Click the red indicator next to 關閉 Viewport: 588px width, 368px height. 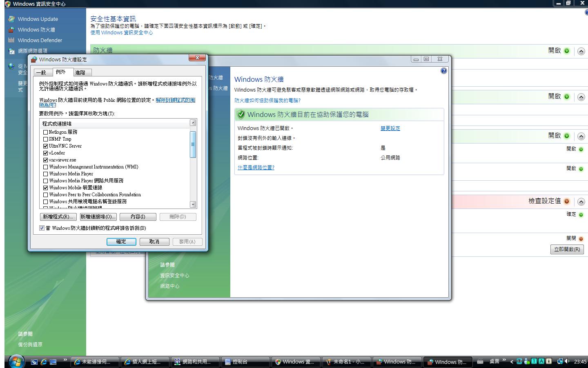point(581,239)
